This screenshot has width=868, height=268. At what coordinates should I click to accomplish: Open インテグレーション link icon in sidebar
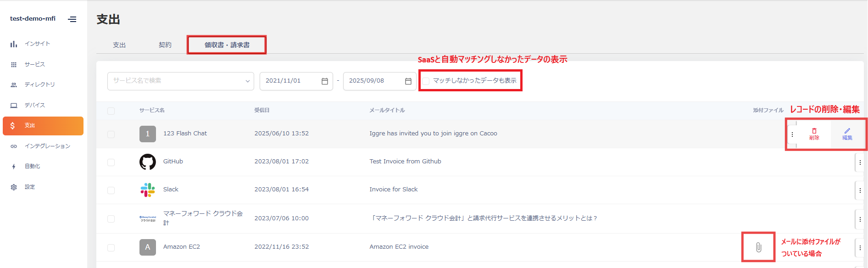coord(14,146)
